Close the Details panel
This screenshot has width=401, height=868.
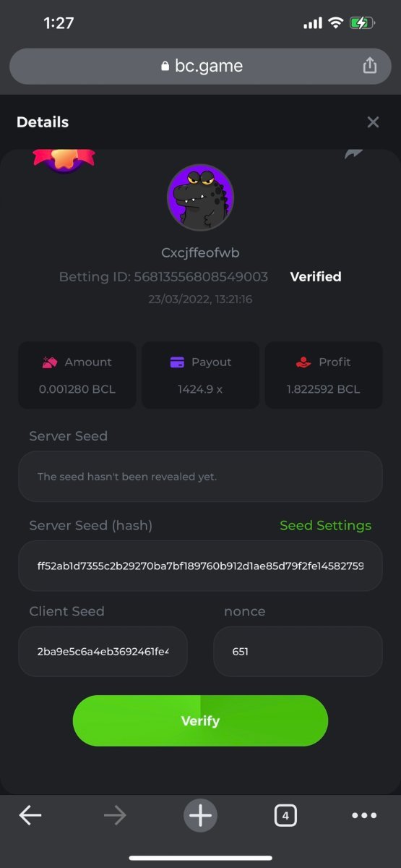373,122
